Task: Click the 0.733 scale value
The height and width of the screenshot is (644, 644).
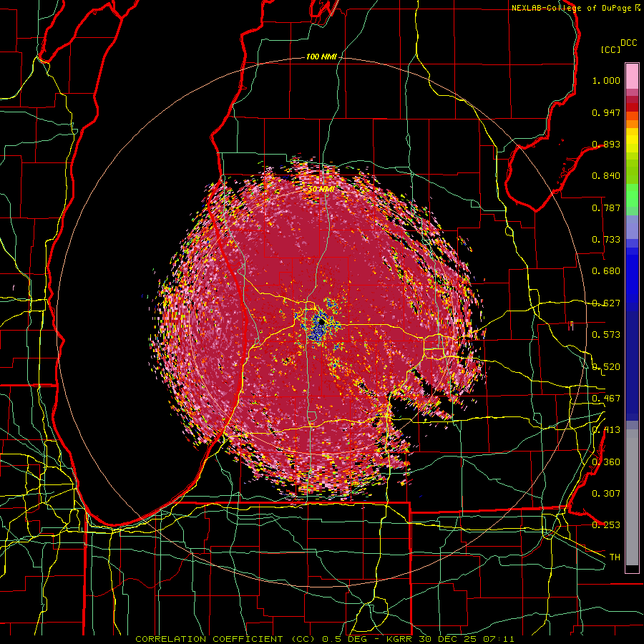Action: [606, 240]
